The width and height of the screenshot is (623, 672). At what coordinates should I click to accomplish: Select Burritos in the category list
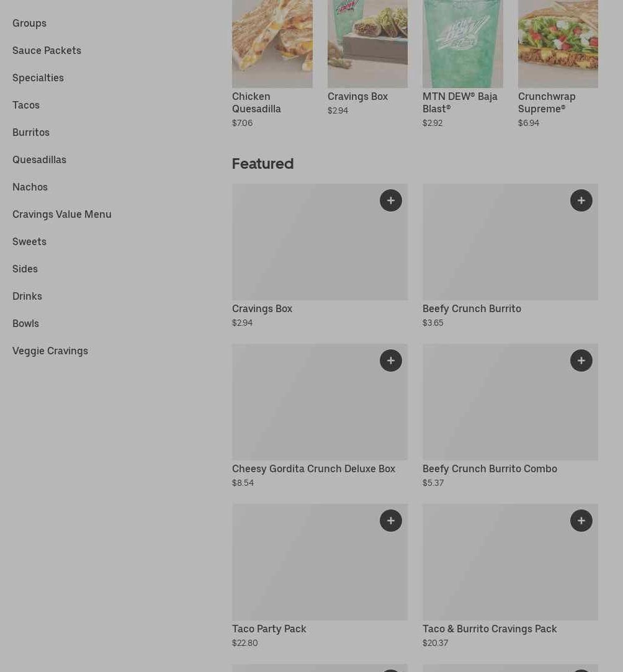pos(31,132)
